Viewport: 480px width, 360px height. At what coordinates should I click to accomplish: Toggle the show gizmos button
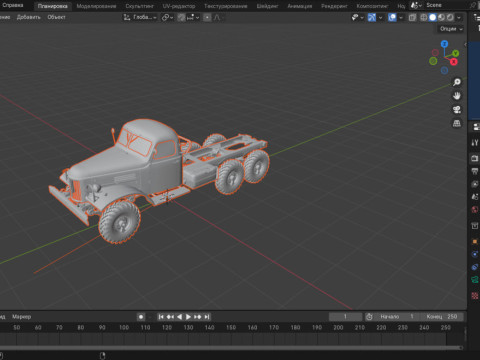pos(372,17)
